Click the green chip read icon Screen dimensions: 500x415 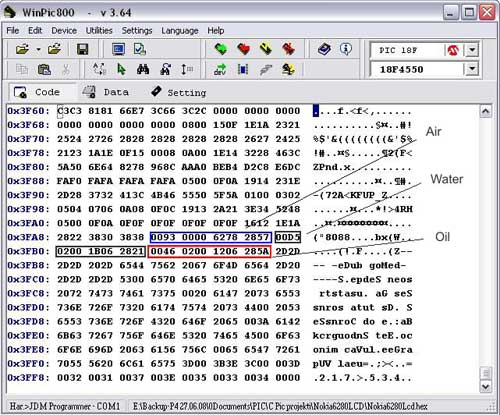coord(220,49)
